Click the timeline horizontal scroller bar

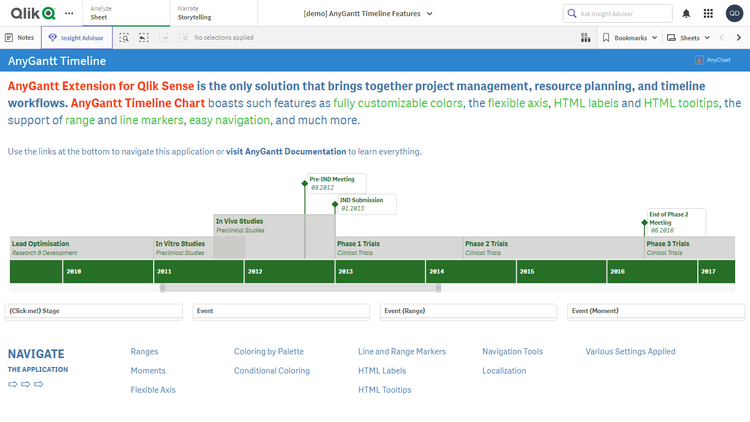[x=300, y=288]
